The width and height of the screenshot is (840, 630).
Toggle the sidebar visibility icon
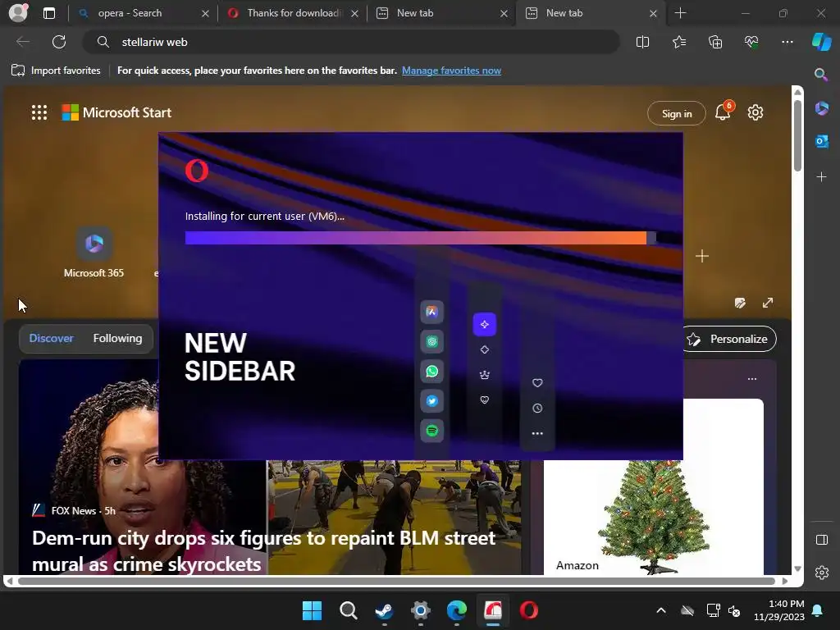821,540
